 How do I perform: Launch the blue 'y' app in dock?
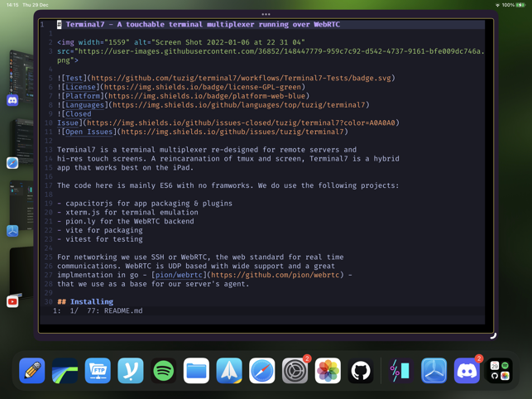coord(131,371)
